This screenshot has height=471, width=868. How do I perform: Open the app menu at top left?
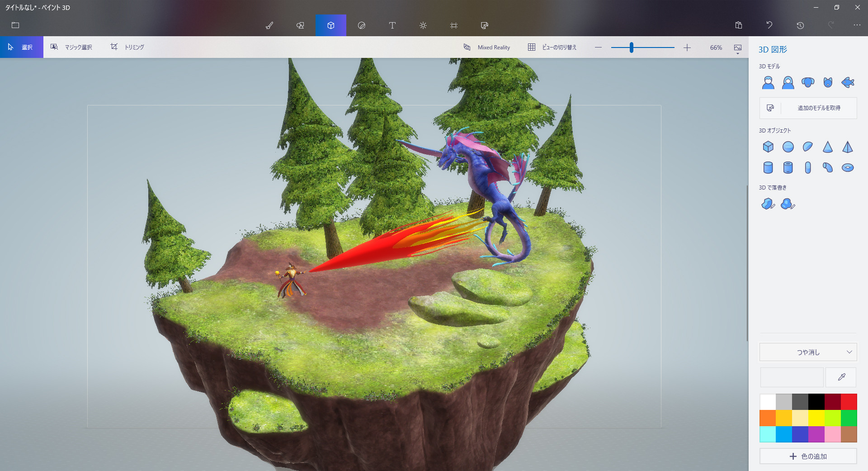pos(15,25)
